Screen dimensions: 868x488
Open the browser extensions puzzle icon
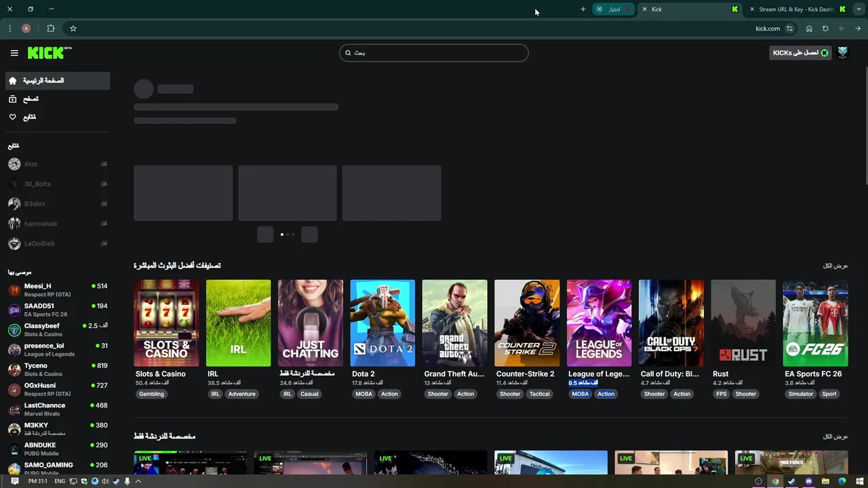click(51, 28)
